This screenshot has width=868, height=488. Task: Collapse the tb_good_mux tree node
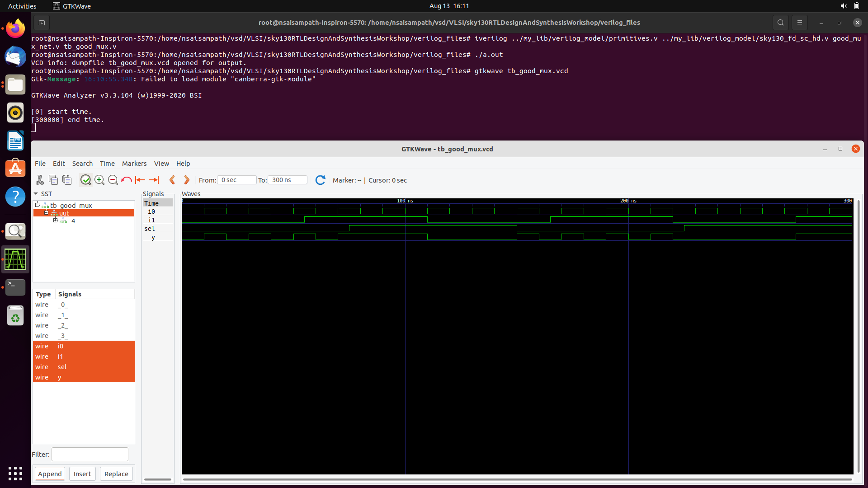click(x=38, y=205)
